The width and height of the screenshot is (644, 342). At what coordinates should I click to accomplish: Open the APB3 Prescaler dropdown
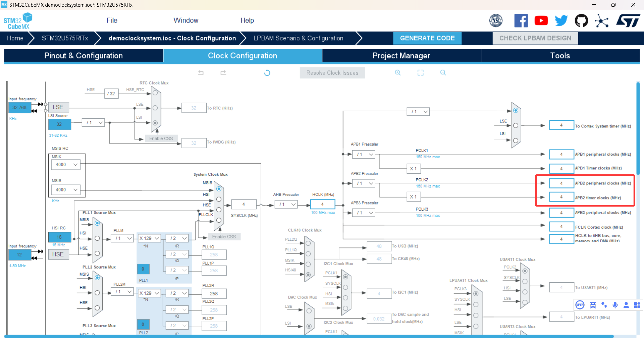pos(364,213)
